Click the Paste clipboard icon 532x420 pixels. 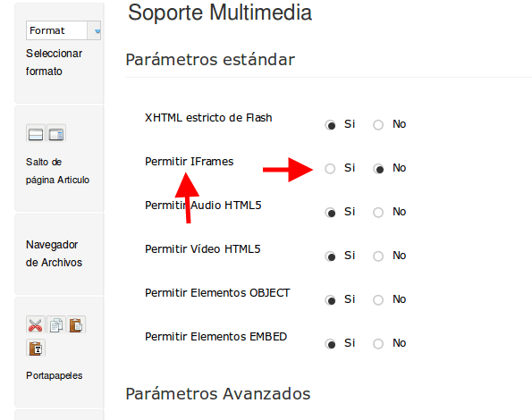76,324
